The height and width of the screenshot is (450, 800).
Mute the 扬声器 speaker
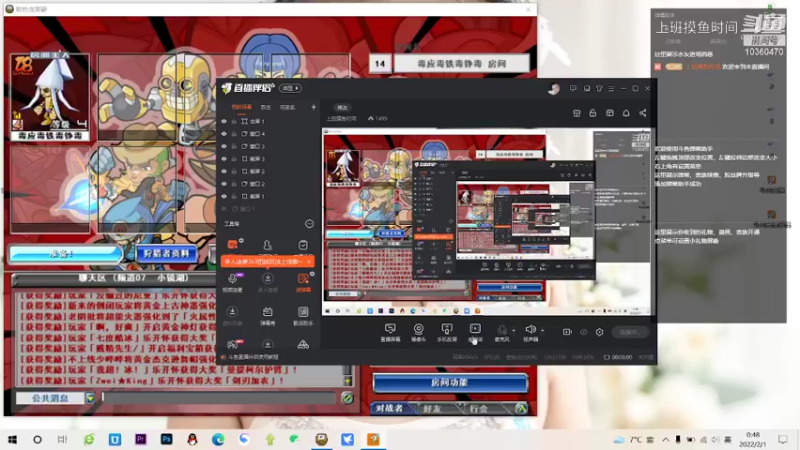[530, 332]
